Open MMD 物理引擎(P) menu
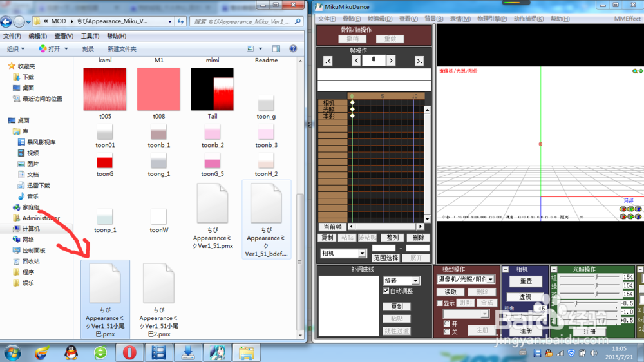This screenshot has width=644, height=362. 491,19
